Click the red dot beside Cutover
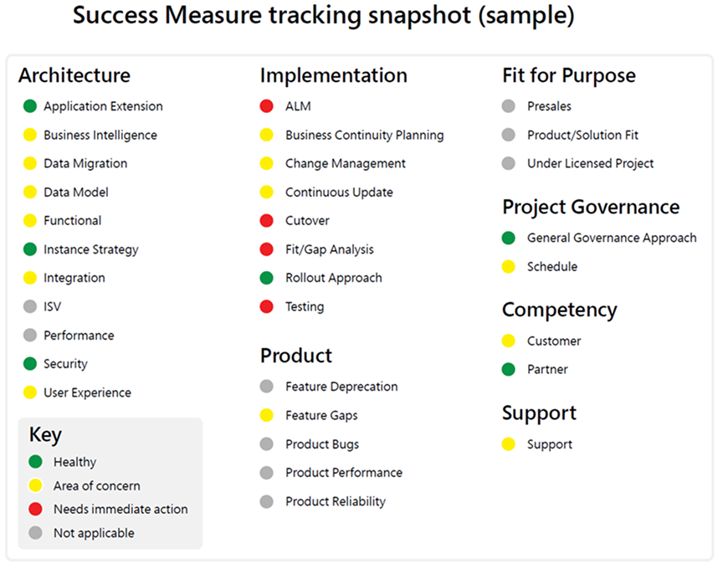The image size is (728, 569). 267,221
